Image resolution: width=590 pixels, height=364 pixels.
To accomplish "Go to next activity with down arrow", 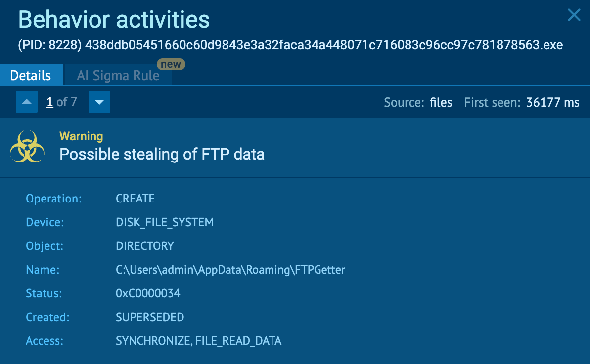I will click(x=99, y=102).
